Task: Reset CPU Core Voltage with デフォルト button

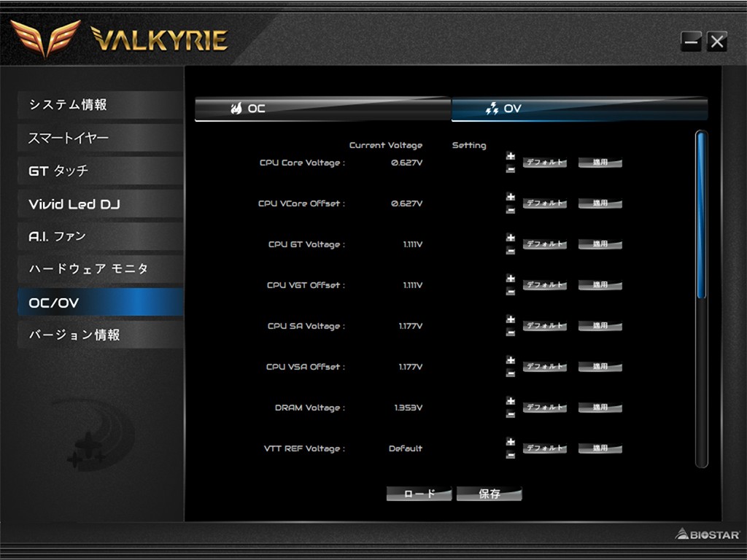Action: coord(545,163)
